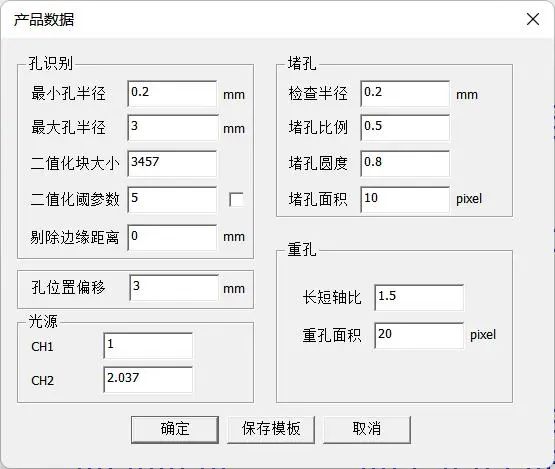Click the 检查半径 input field

(x=405, y=93)
